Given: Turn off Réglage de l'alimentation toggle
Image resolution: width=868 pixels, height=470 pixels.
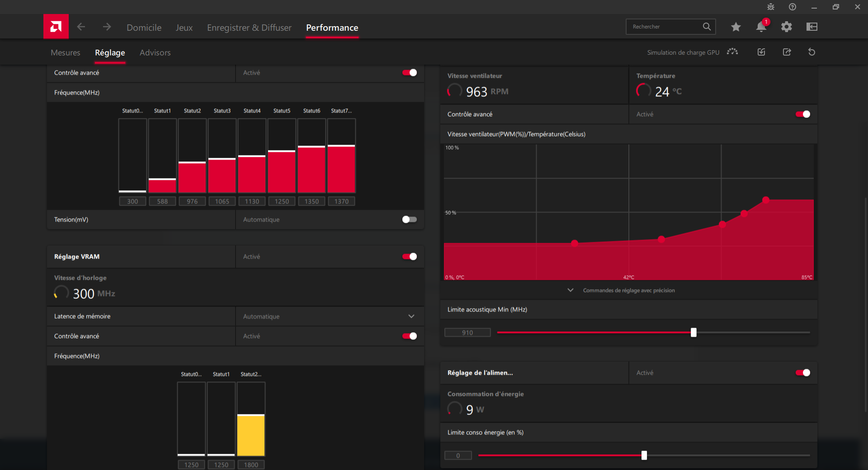Looking at the screenshot, I should coord(802,373).
